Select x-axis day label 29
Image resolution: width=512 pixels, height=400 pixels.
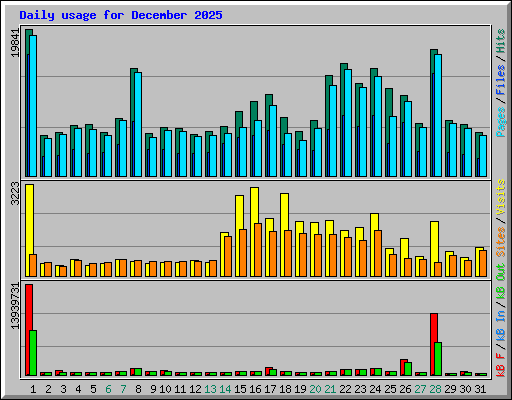coord(450,389)
